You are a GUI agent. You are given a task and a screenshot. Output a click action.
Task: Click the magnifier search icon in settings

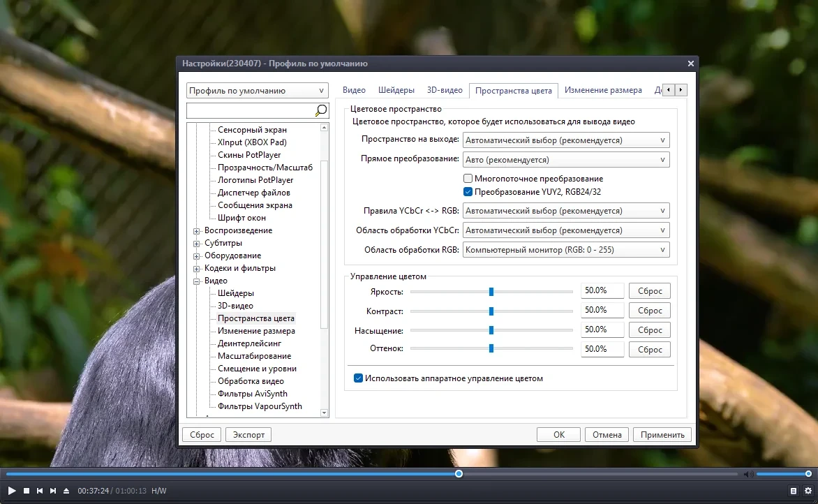321,110
